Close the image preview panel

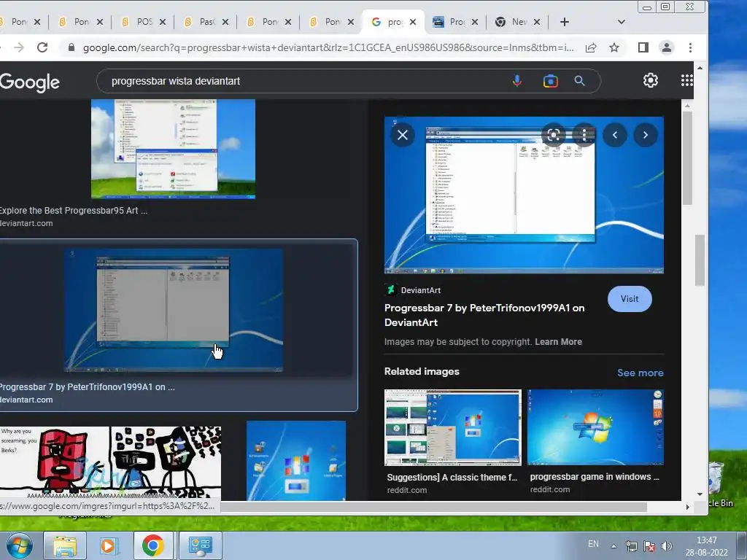403,135
